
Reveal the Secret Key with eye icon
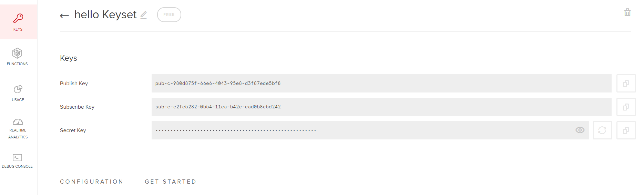(x=580, y=130)
